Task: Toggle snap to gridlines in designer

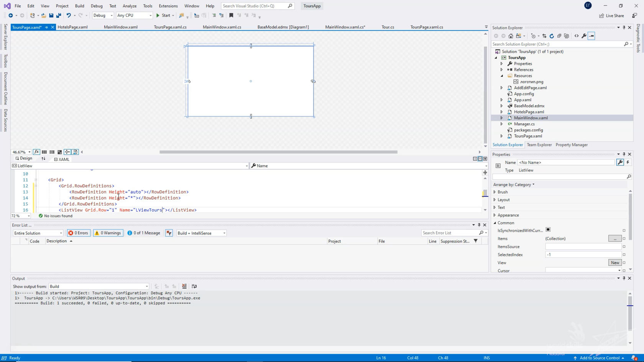Action: (52, 152)
